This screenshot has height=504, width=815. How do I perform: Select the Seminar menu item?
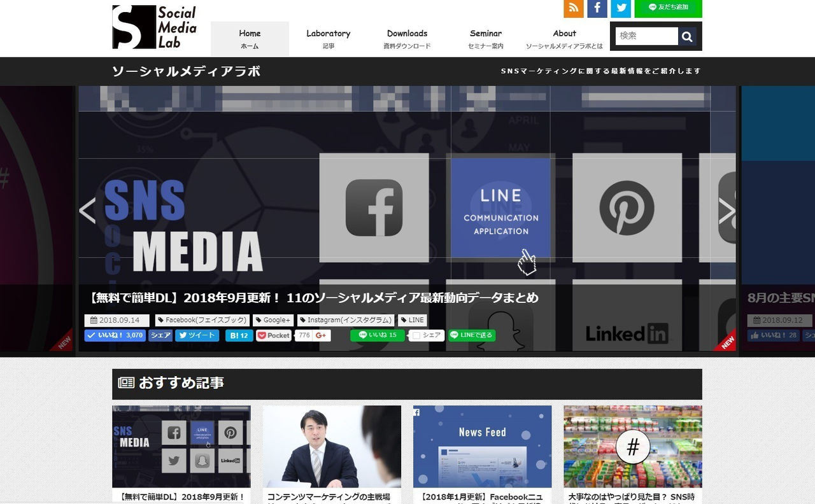coord(486,39)
